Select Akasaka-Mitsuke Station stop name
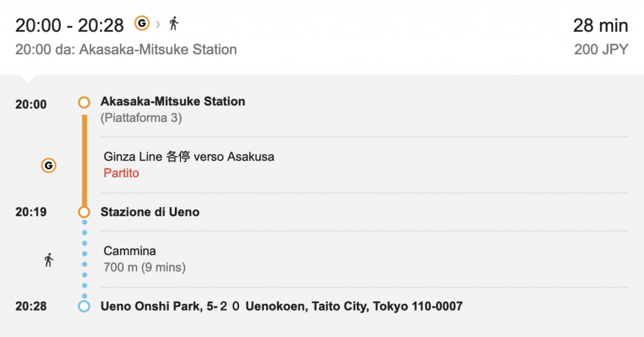Image resolution: width=644 pixels, height=337 pixels. click(x=173, y=101)
